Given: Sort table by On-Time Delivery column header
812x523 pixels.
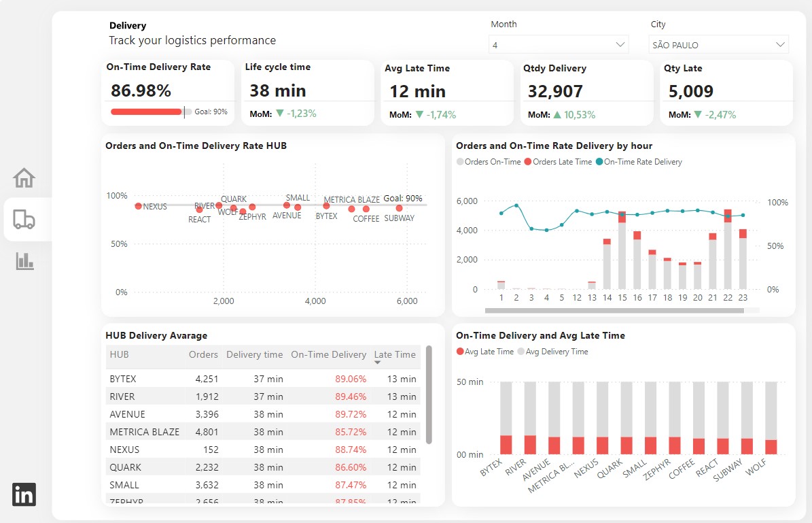Looking at the screenshot, I should [328, 354].
